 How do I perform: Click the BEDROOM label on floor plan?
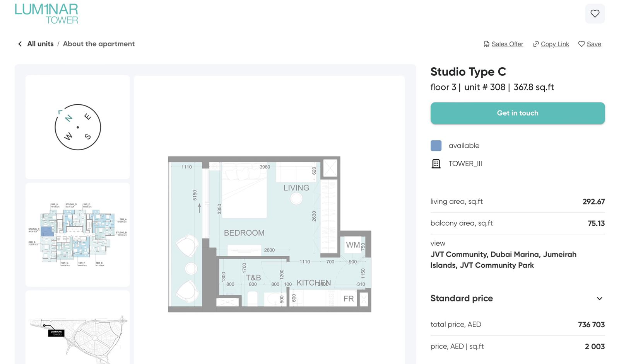[244, 233]
